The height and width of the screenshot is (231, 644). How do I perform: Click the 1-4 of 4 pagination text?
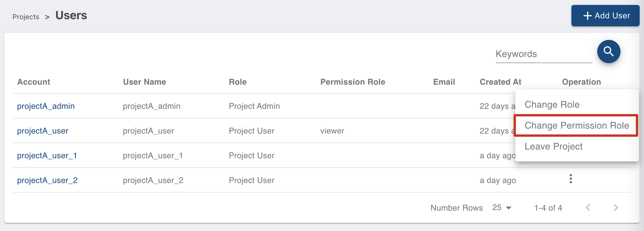point(548,208)
